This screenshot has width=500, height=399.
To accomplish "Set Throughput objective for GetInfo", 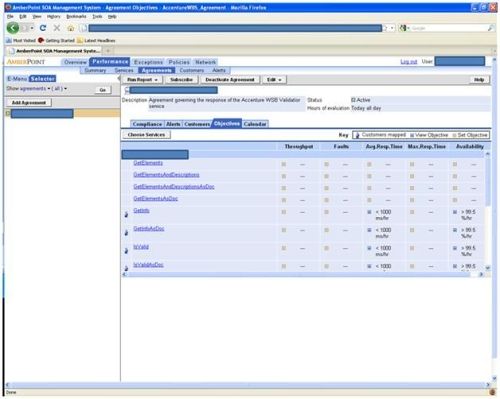I will (x=284, y=212).
